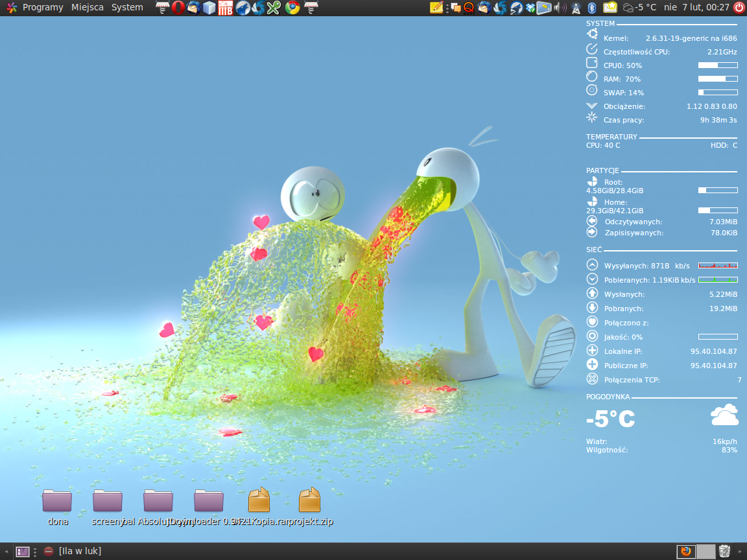Launch the green key password manager
The width and height of the screenshot is (747, 560).
pyautogui.click(x=274, y=8)
